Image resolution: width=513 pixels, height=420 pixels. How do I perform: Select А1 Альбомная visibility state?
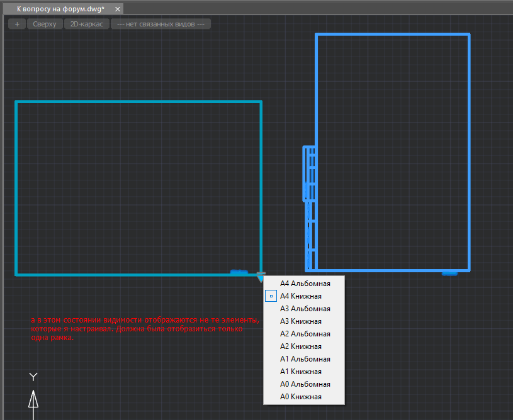coord(305,359)
